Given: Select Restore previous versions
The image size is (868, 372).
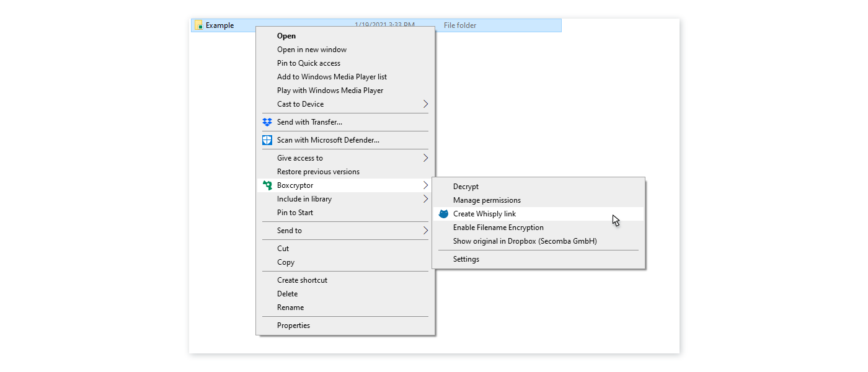Looking at the screenshot, I should pyautogui.click(x=345, y=172).
